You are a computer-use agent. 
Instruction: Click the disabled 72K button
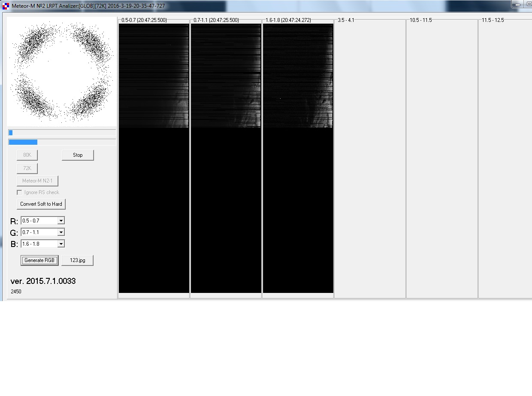27,168
